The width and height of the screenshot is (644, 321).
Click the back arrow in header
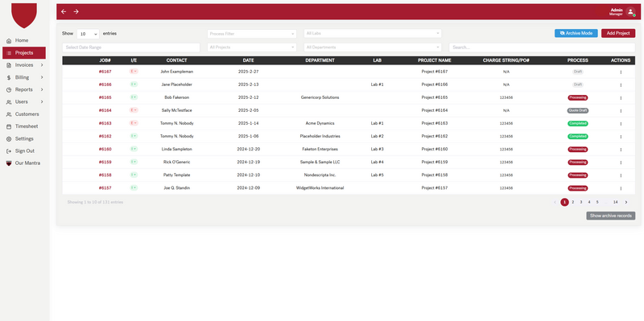click(64, 11)
